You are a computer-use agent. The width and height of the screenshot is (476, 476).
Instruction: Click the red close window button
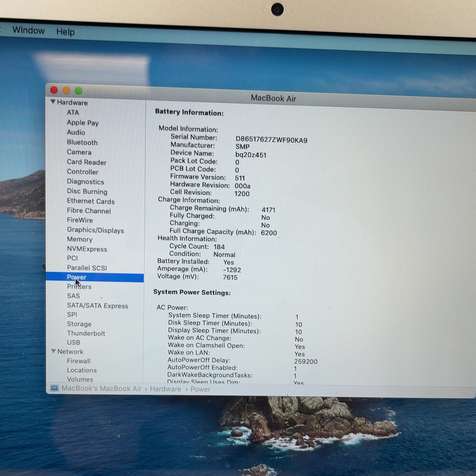pyautogui.click(x=54, y=90)
